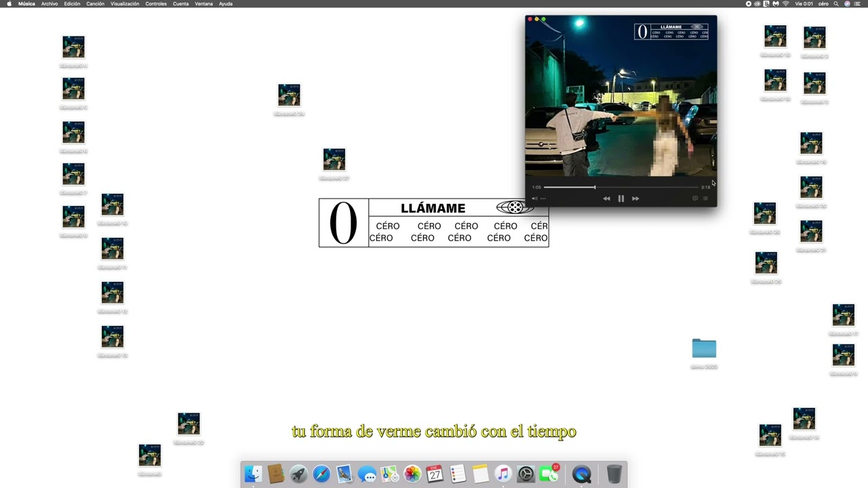Click the 1:05 elapsed time label

[x=536, y=187]
